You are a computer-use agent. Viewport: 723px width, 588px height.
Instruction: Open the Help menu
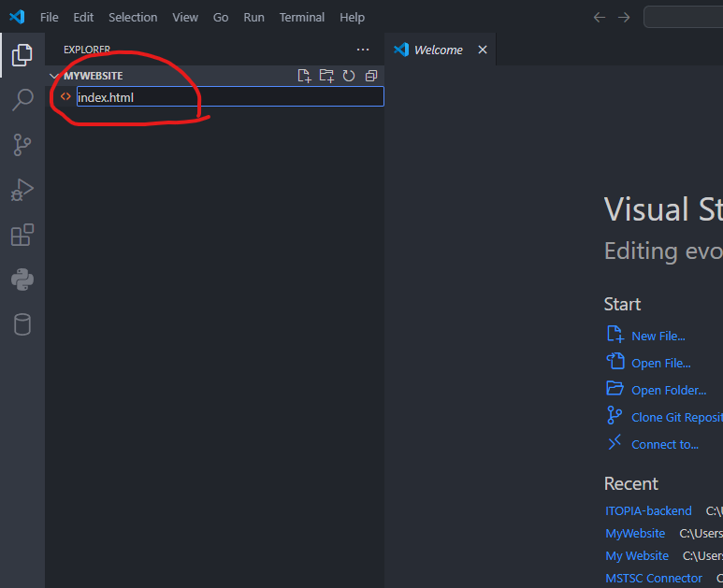click(353, 18)
